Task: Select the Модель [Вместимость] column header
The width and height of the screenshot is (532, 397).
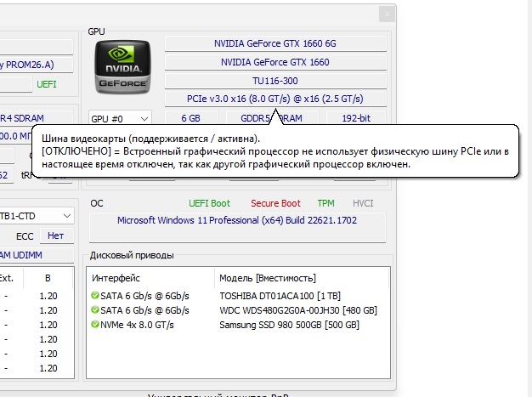Action: [x=268, y=278]
